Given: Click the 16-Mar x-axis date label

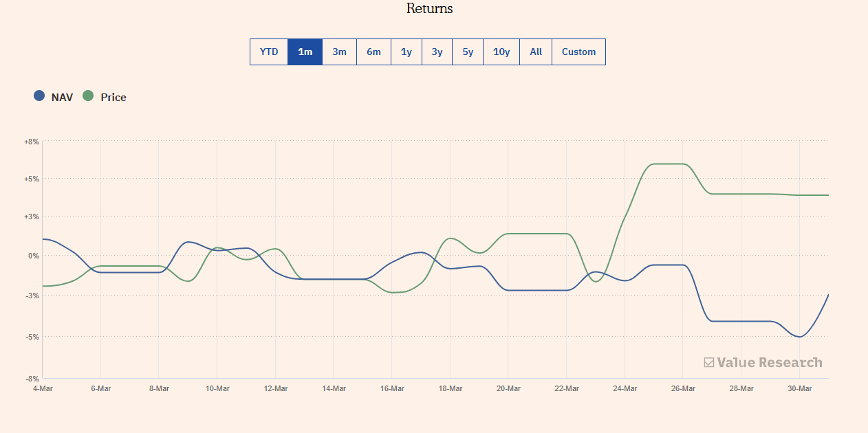Looking at the screenshot, I should (x=392, y=388).
